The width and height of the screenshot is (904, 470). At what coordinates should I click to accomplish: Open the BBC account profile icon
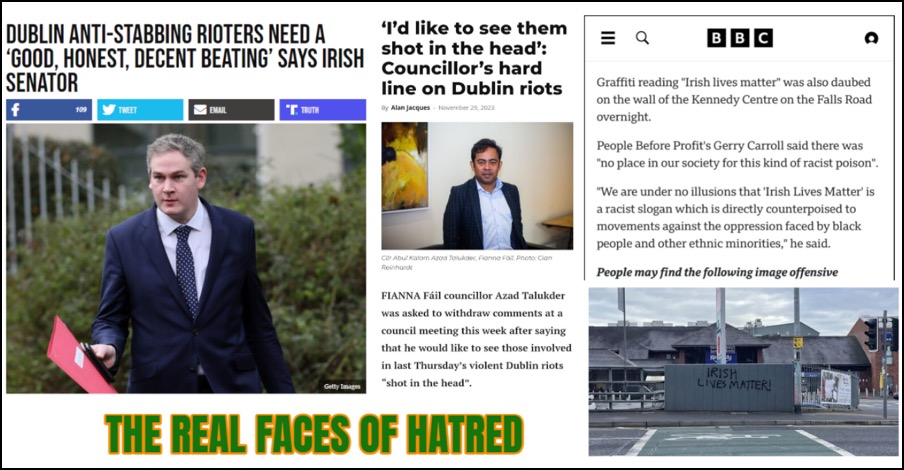pos(871,38)
